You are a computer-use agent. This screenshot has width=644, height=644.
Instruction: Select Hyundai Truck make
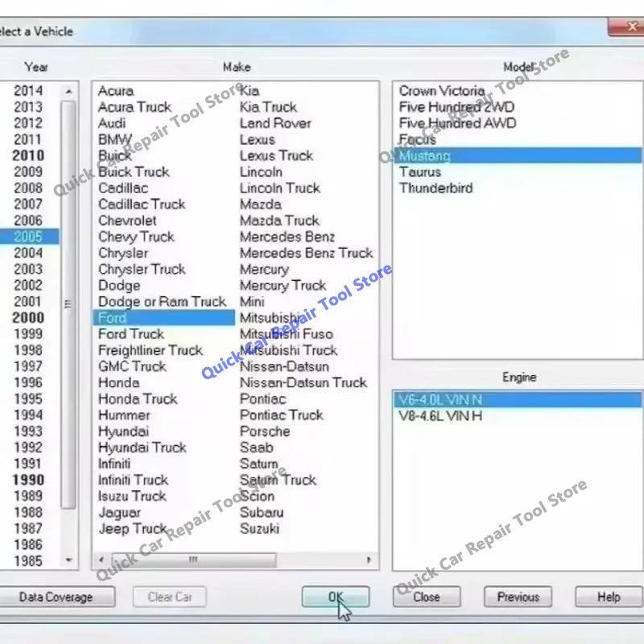click(142, 448)
